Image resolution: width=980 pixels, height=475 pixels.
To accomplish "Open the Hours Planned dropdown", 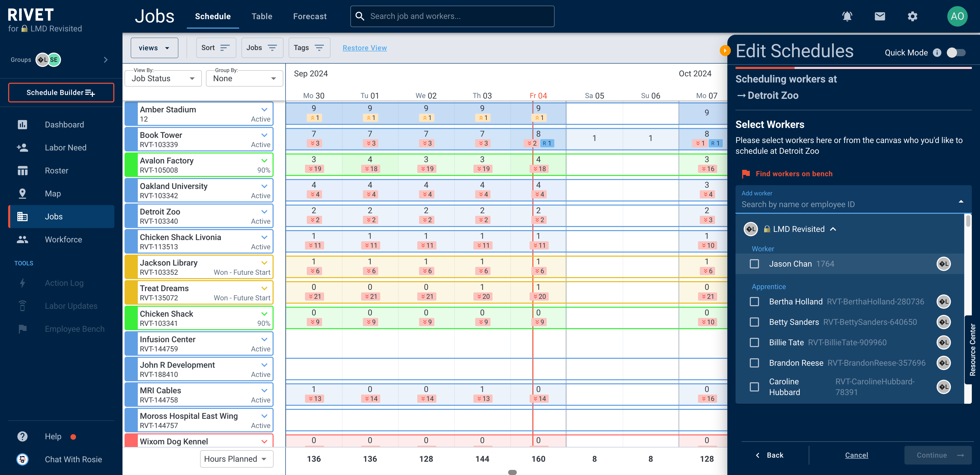I will point(236,459).
